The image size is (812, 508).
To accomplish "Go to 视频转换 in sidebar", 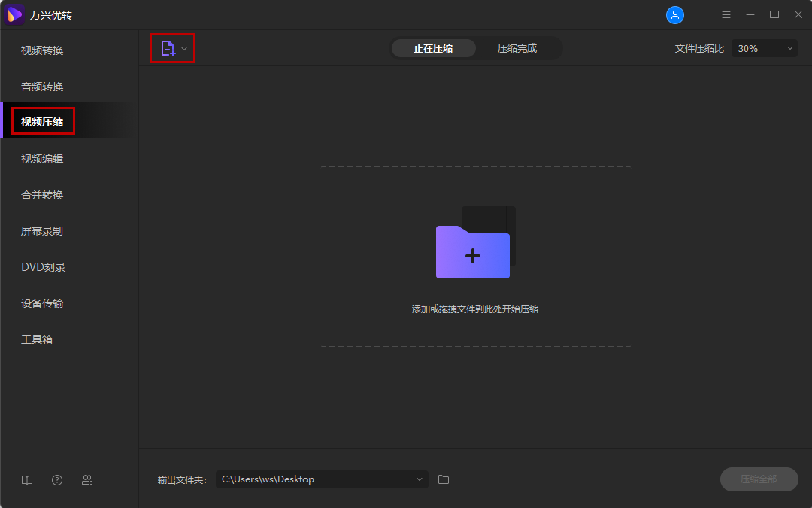I will 42,50.
